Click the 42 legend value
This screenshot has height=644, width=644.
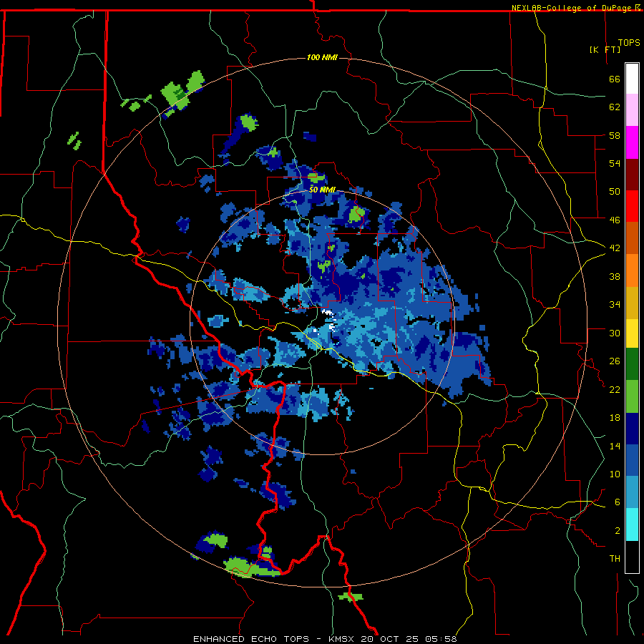point(615,248)
